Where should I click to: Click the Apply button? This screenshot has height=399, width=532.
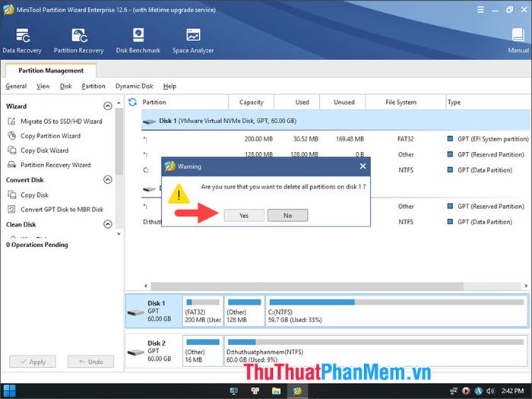click(x=33, y=362)
